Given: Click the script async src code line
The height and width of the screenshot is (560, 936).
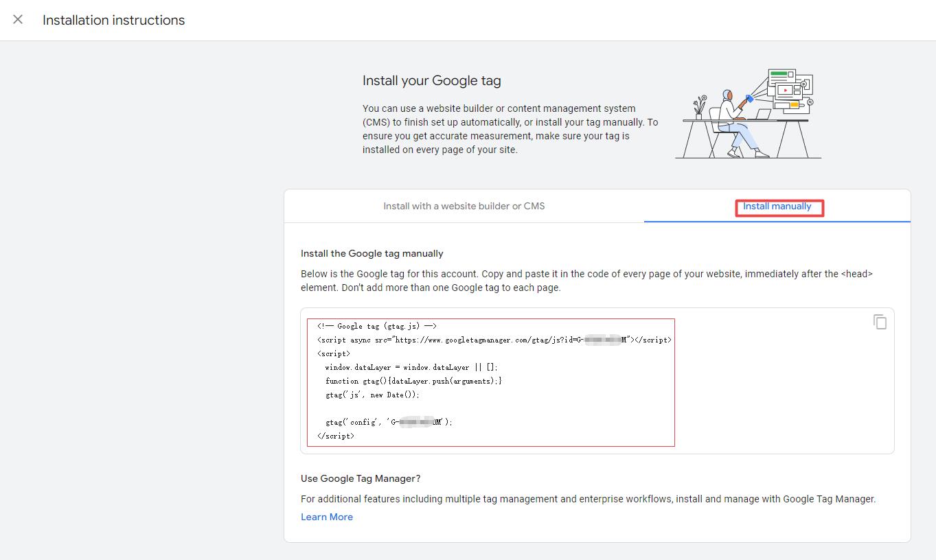Looking at the screenshot, I should pos(494,340).
